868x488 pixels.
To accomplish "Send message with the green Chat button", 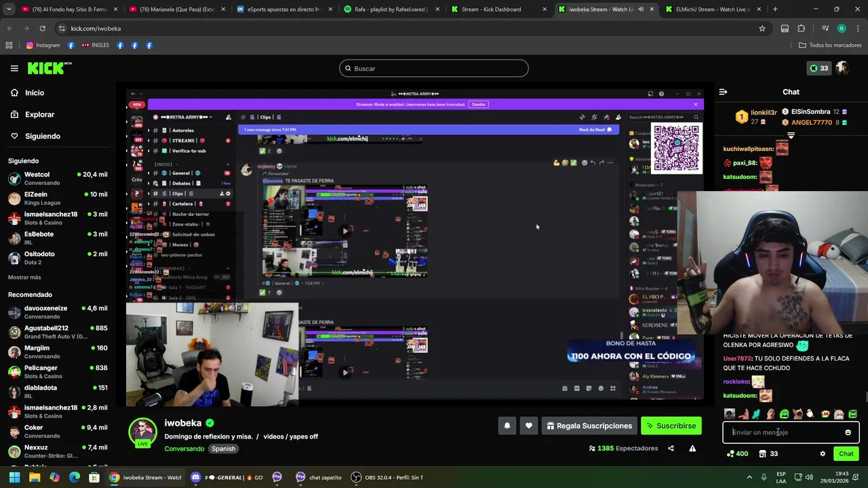I will click(x=846, y=453).
